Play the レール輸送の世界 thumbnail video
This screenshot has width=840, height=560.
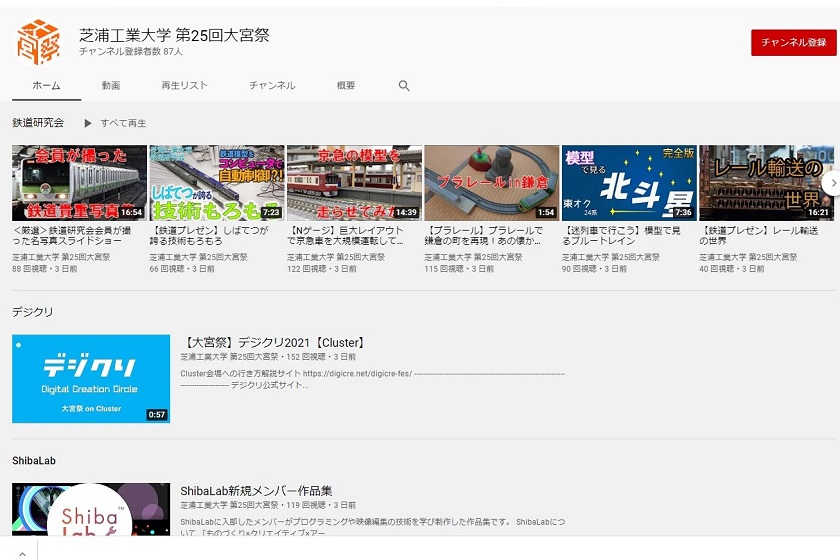click(767, 183)
